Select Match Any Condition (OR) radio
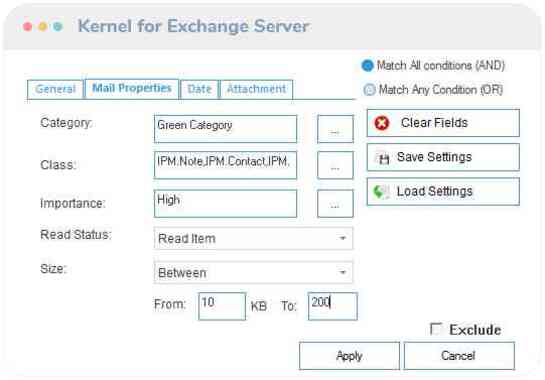This screenshot has height=380, width=545. point(369,90)
